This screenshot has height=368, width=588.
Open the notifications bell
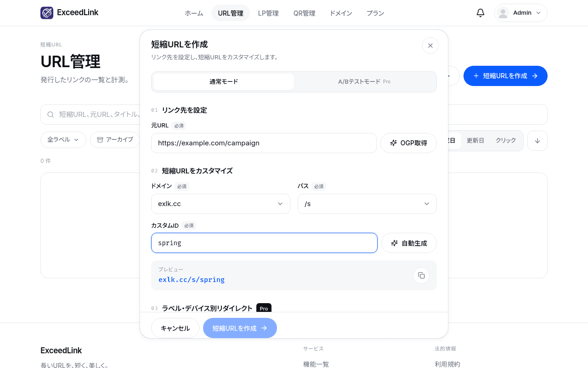point(481,13)
